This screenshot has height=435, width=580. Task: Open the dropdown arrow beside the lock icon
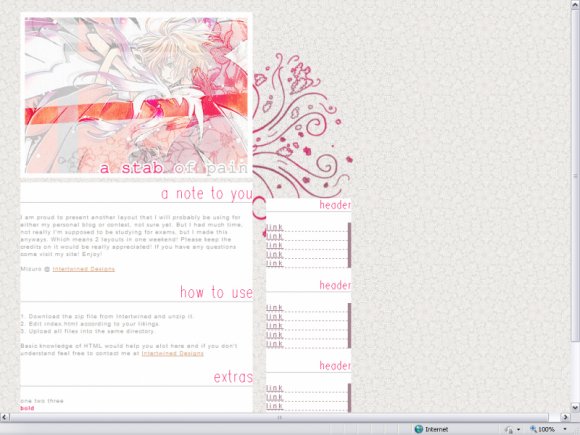(x=519, y=429)
